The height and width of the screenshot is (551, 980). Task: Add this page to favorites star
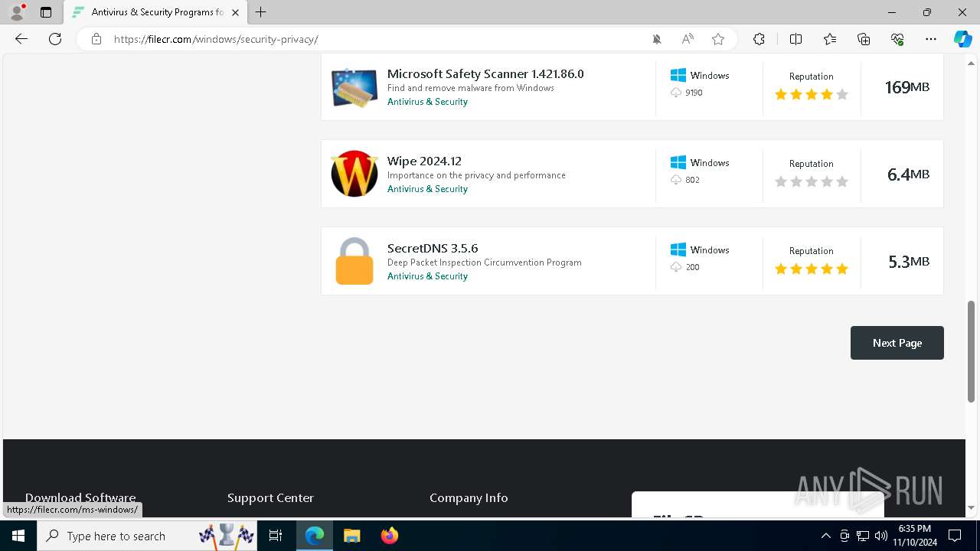[718, 39]
